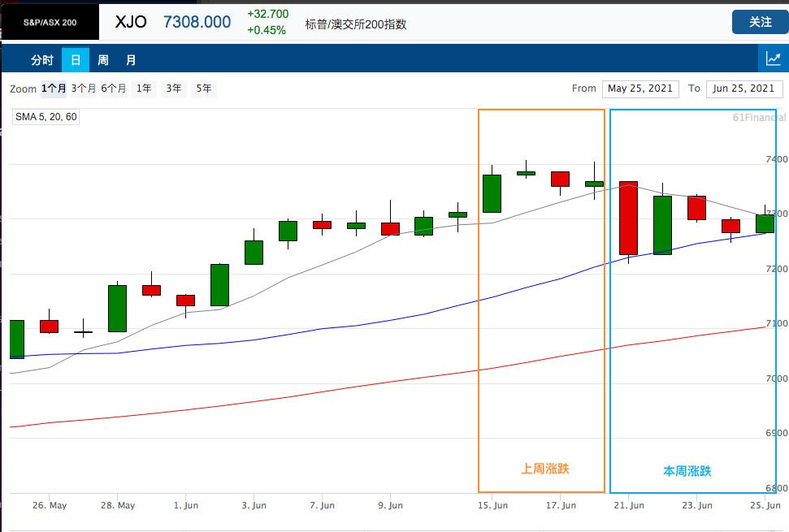The image size is (789, 532).
Task: Click the 7400 price axis label
Action: point(777,159)
